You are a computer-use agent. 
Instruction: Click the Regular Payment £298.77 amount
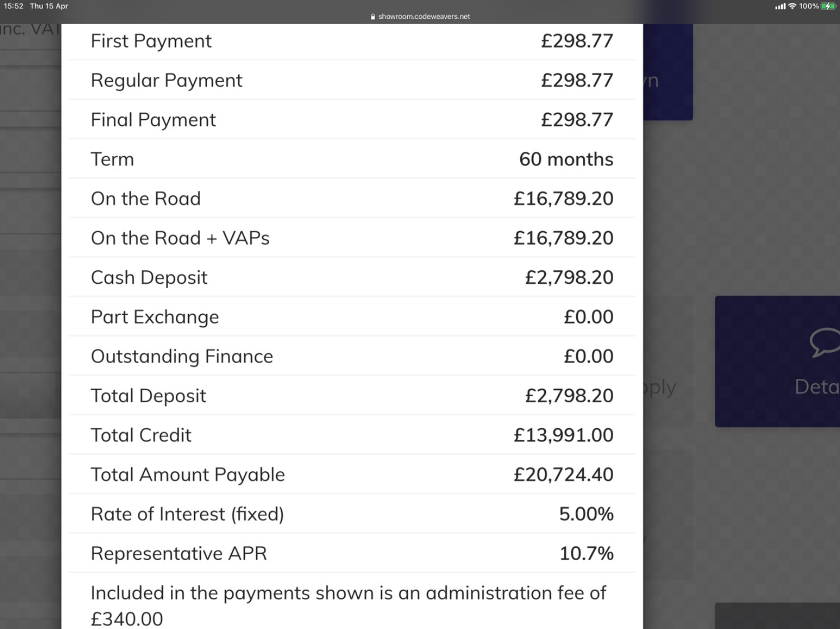pos(577,81)
